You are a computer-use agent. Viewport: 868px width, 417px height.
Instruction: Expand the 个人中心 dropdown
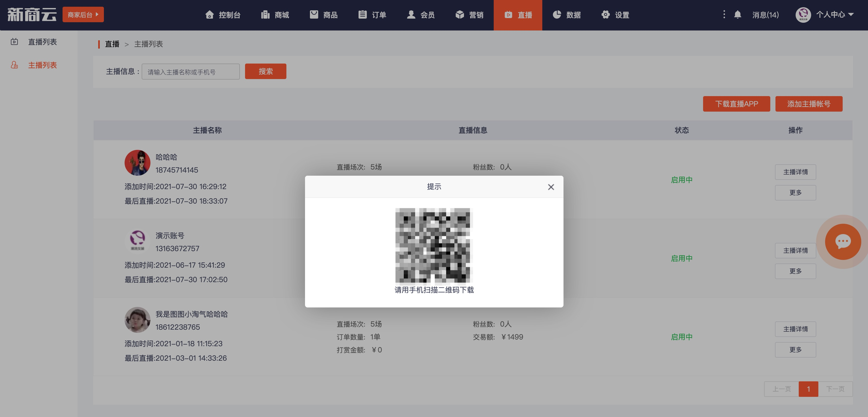tap(835, 14)
